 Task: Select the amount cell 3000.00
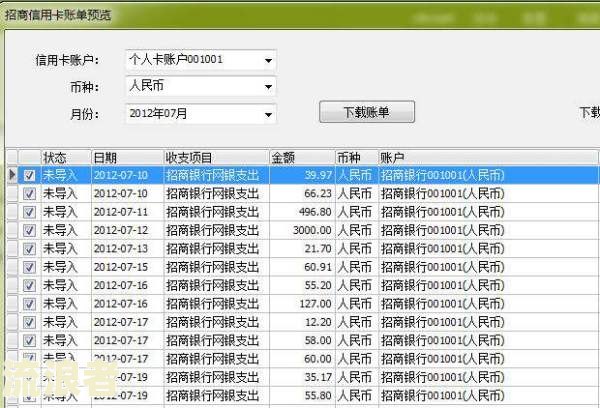(x=302, y=230)
